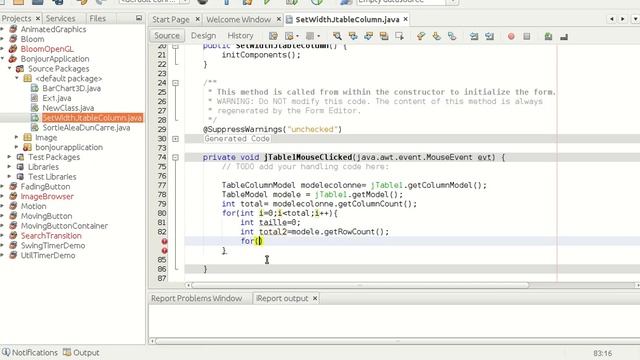640x360 pixels.
Task: Switch to History view
Action: click(x=240, y=36)
